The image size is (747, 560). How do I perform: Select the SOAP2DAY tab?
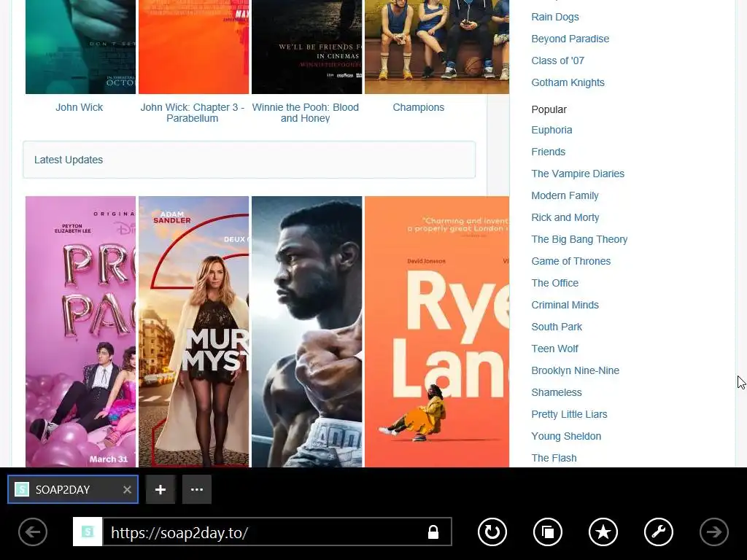coord(73,489)
